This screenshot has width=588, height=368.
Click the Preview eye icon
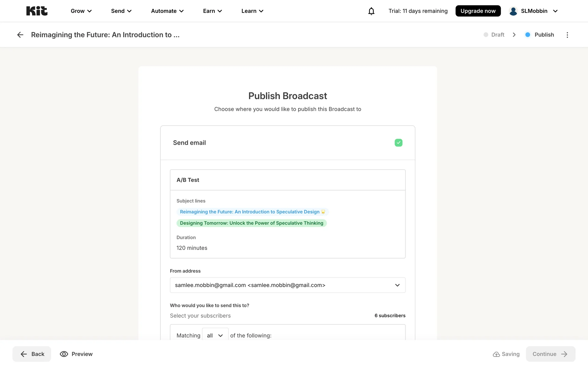[x=64, y=354]
